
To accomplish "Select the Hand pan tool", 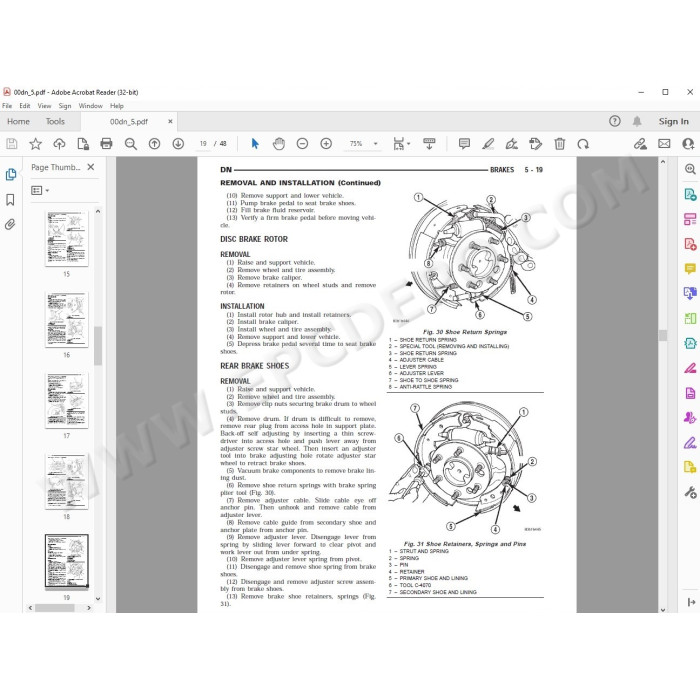I will pos(279,144).
